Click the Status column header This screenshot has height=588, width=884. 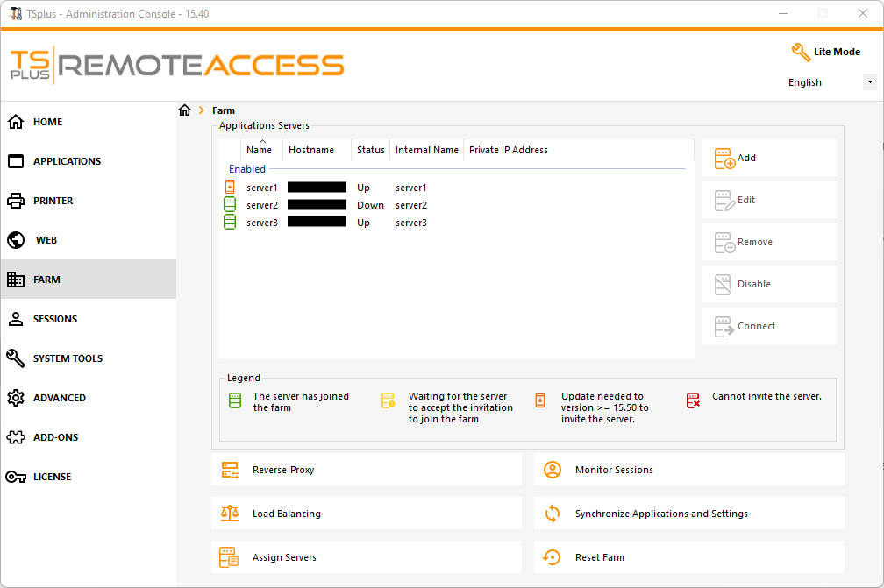[370, 150]
